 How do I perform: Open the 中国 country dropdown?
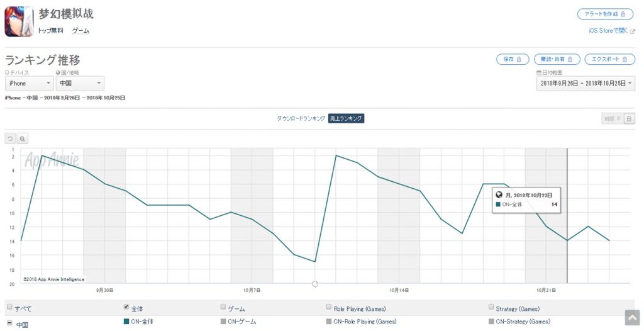80,83
